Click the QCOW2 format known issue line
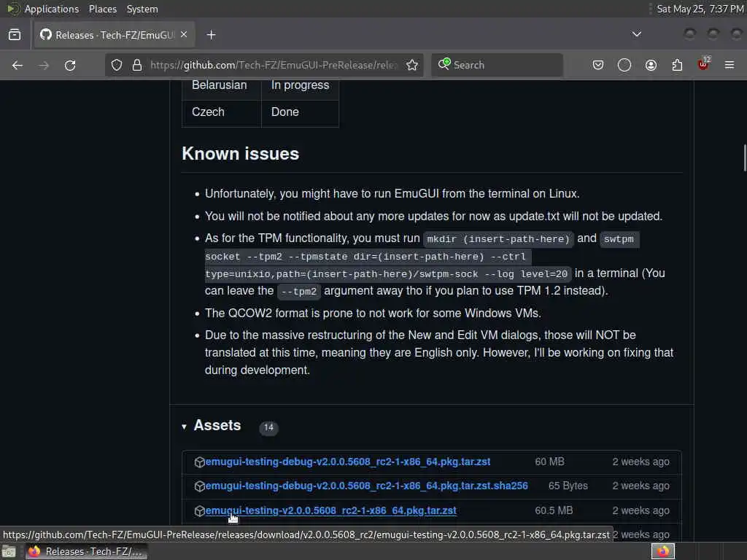 pos(373,313)
